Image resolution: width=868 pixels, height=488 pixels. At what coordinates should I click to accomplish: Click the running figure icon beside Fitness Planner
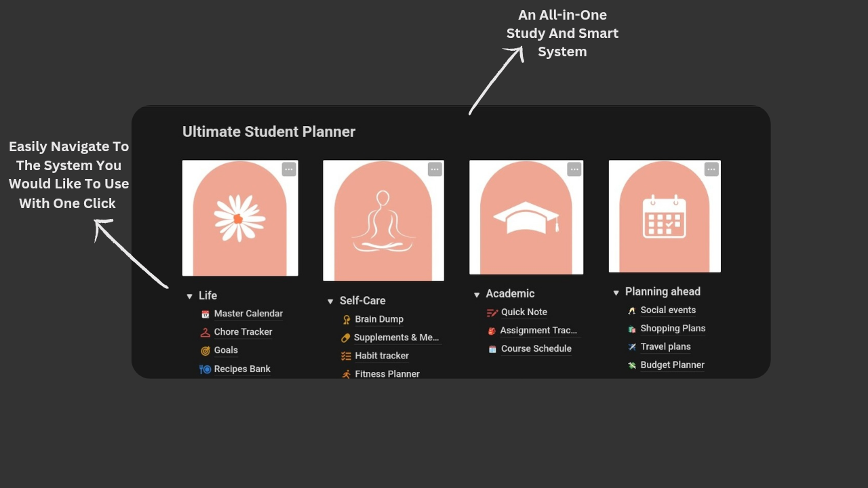point(346,373)
